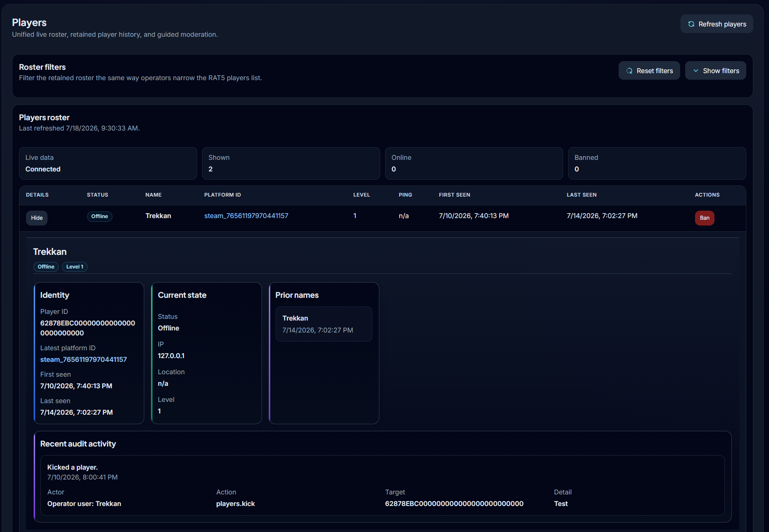Click the Live data Connected card
The image size is (769, 532).
pyautogui.click(x=108, y=163)
